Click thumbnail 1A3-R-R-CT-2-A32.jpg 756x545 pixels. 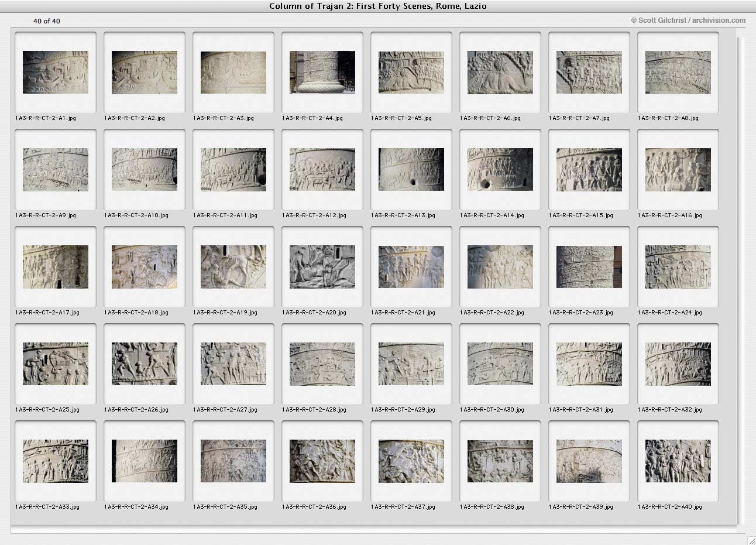pyautogui.click(x=678, y=364)
